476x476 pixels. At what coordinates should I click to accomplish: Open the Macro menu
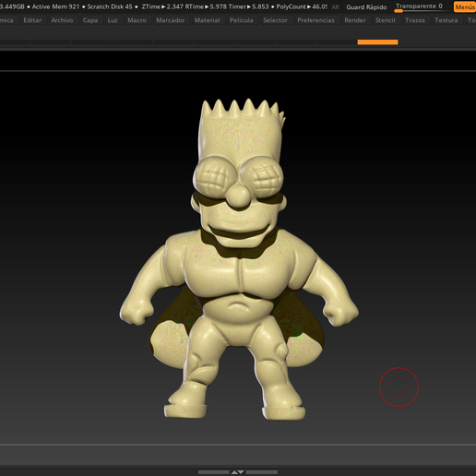137,20
